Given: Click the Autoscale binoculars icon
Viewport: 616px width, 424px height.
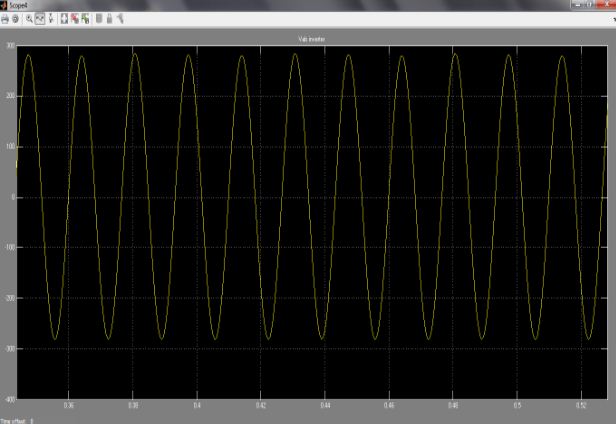Looking at the screenshot, I should coord(64,19).
